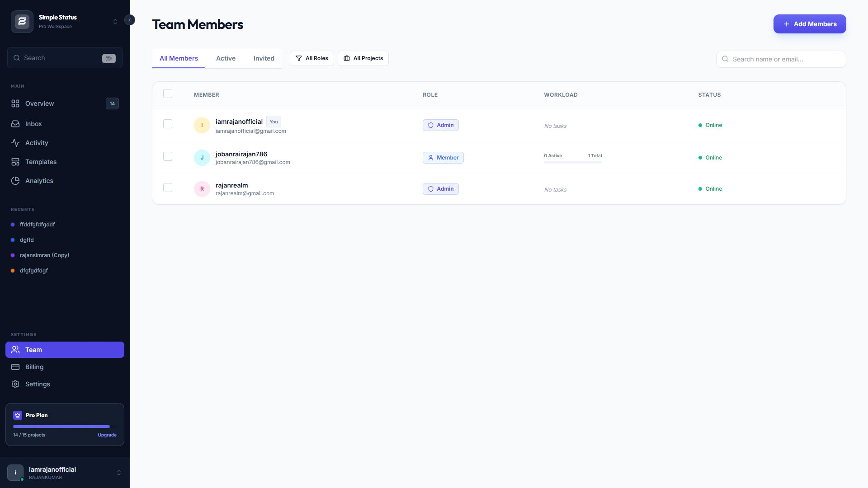Screen dimensions: 868x488
Task: Click the Settings gear icon
Action: pos(15,384)
